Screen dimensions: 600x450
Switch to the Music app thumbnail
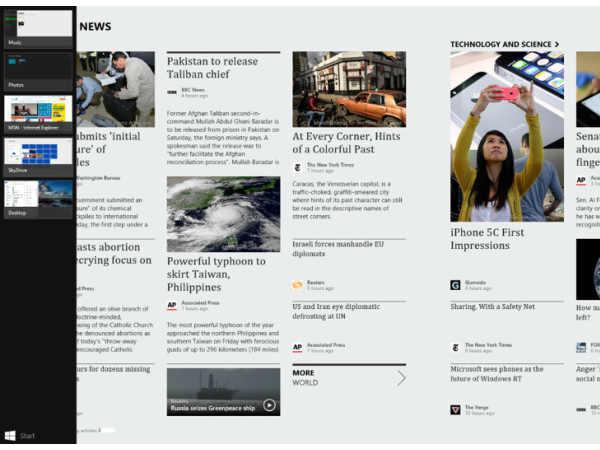[x=38, y=29]
